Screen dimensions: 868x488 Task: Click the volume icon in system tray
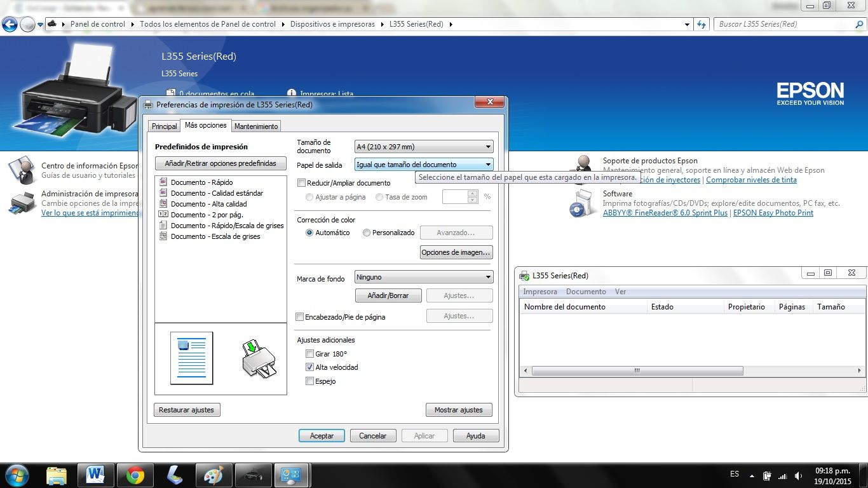click(x=797, y=476)
